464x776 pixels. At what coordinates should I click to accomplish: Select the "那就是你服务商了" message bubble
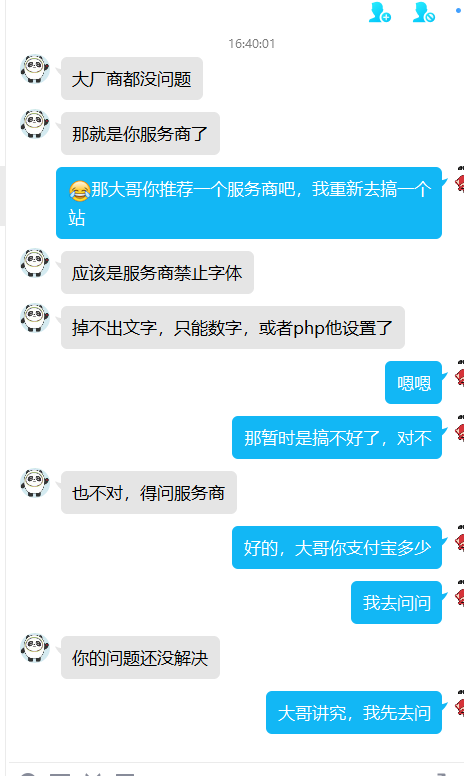pos(140,134)
